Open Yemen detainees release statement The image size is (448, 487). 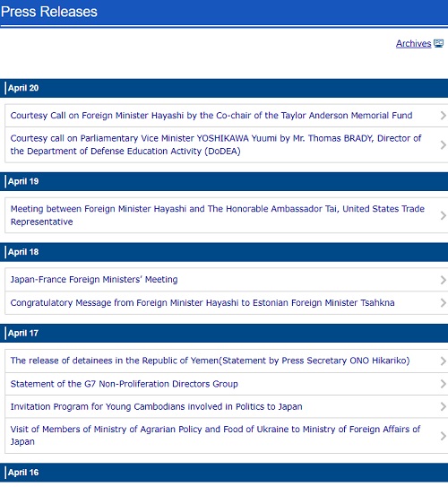click(210, 361)
